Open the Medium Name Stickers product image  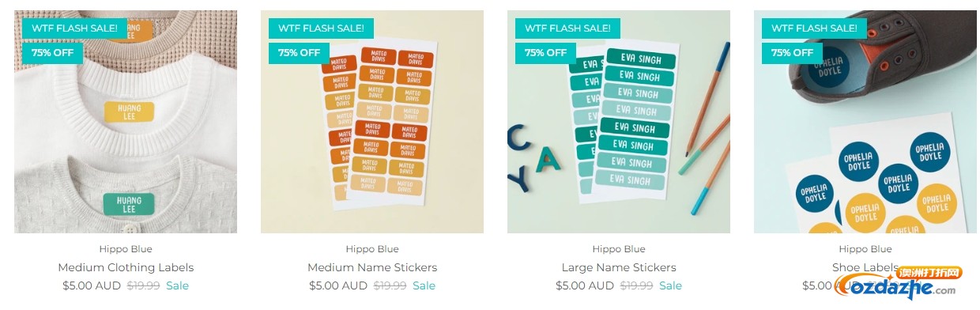click(372, 122)
